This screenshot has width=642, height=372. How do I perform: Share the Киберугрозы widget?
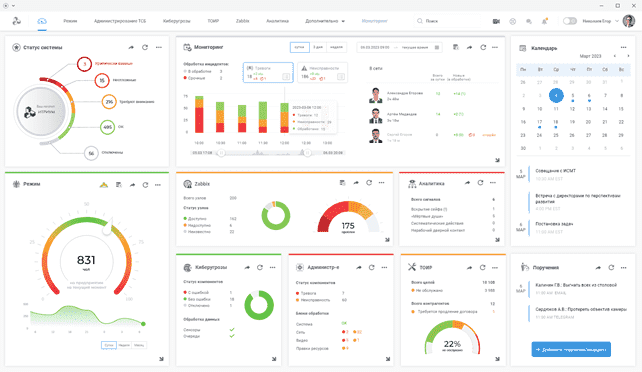click(247, 267)
